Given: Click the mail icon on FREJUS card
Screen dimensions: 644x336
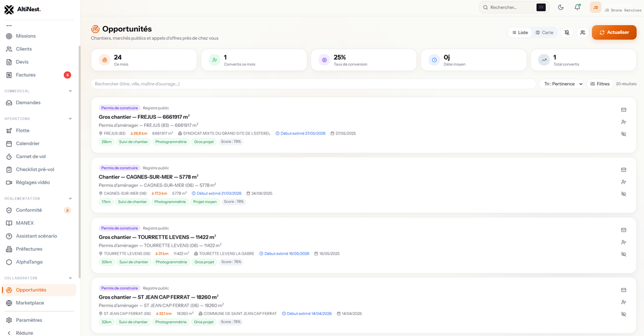Looking at the screenshot, I should tap(624, 109).
